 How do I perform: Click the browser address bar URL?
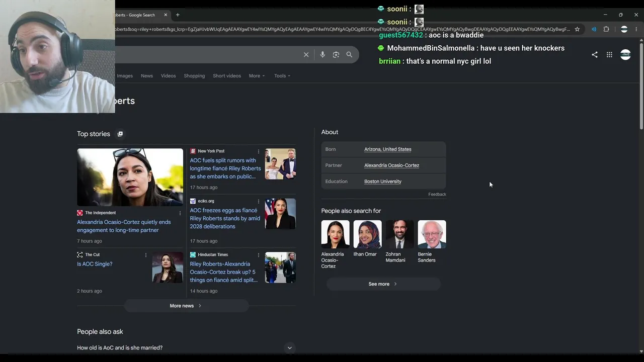(342, 29)
